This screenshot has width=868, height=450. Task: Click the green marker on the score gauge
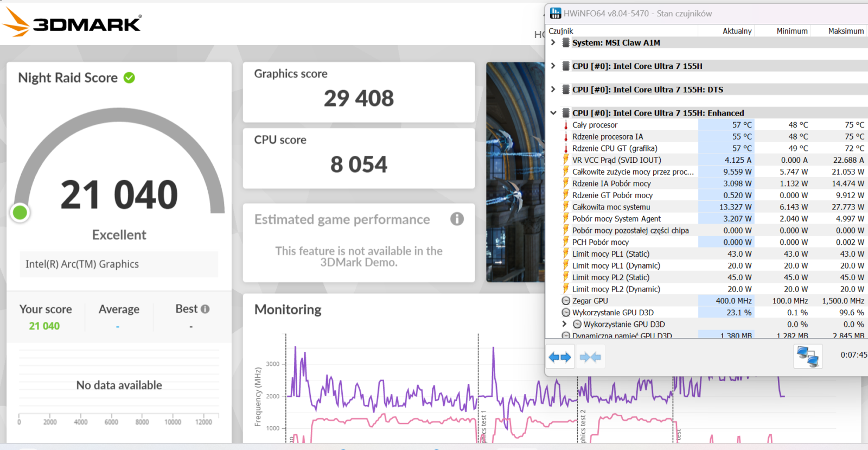point(20,213)
